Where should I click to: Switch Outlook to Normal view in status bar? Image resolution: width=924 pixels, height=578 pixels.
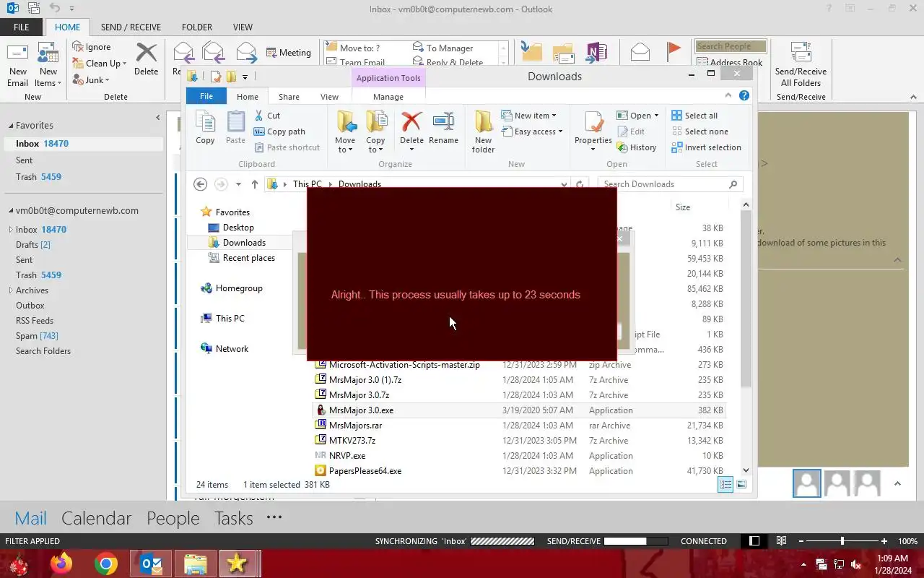pos(754,541)
